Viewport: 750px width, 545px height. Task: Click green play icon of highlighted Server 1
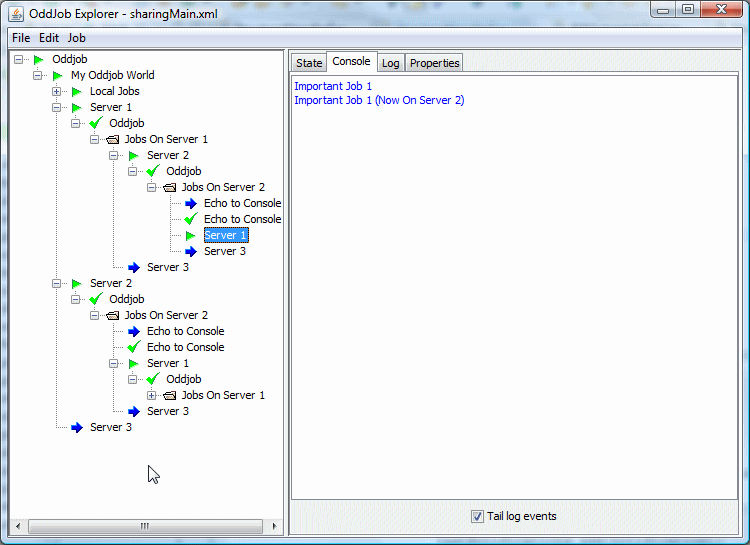(191, 236)
